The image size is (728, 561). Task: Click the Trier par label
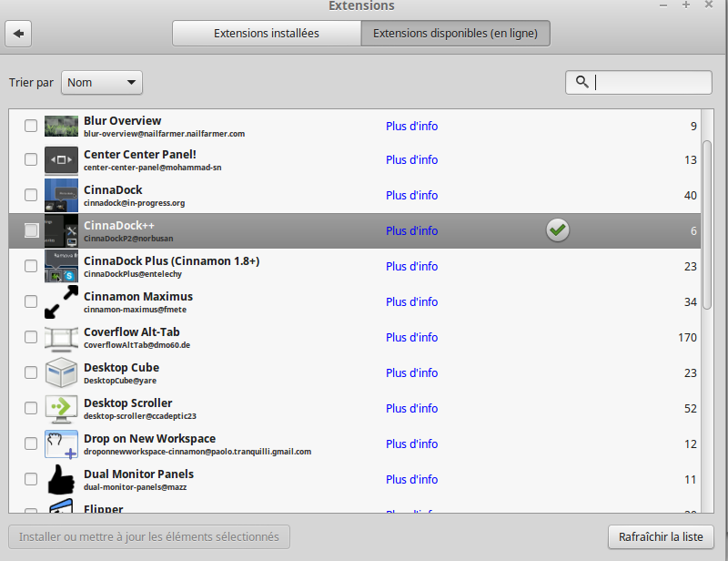coord(31,82)
